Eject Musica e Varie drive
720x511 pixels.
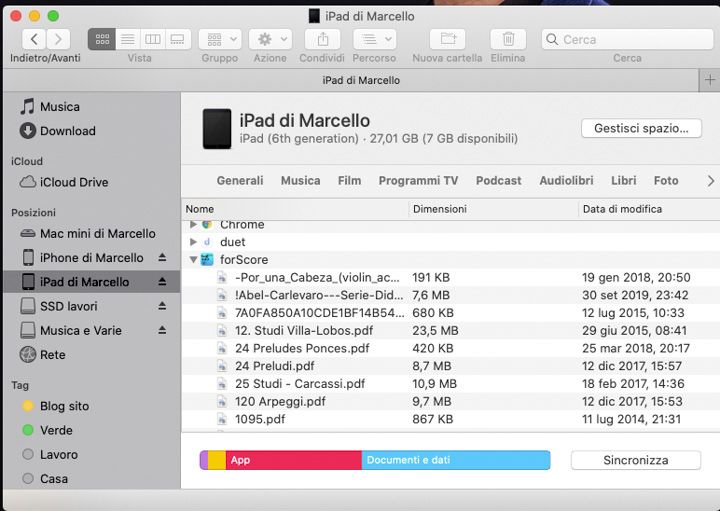coord(162,330)
